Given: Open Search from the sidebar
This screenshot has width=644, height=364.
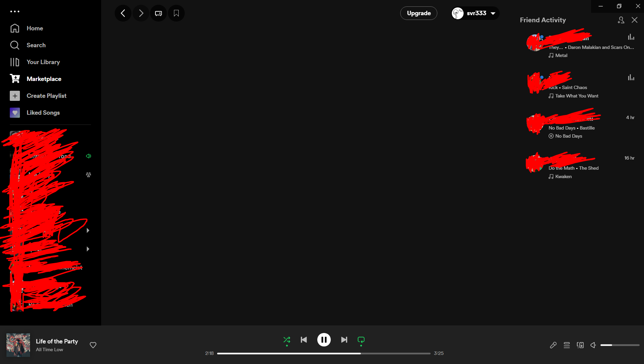Looking at the screenshot, I should click(36, 45).
